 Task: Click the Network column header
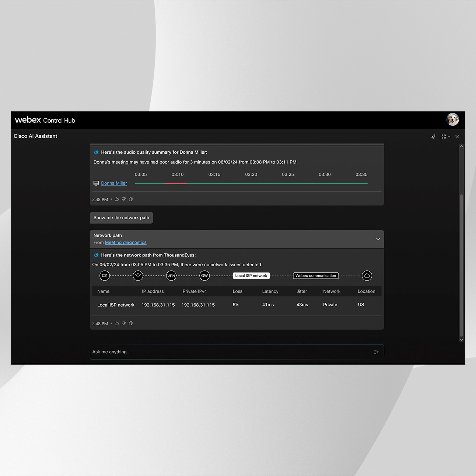tap(332, 291)
